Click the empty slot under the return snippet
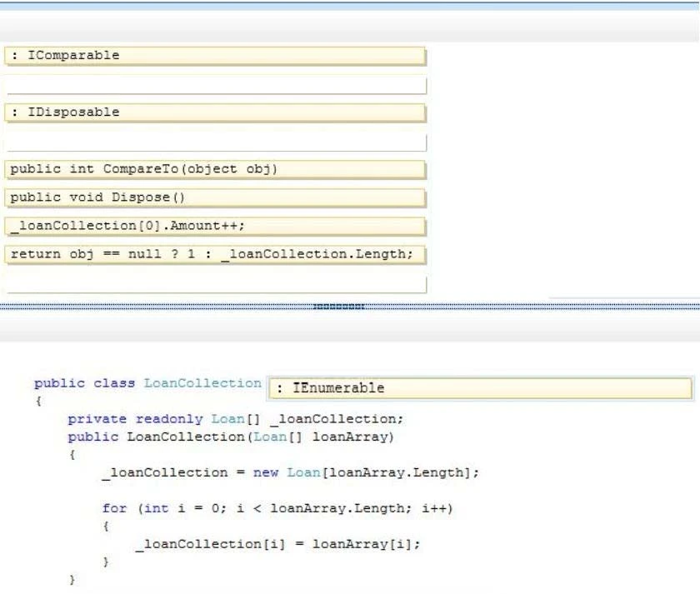The height and width of the screenshot is (594, 700). 215,284
